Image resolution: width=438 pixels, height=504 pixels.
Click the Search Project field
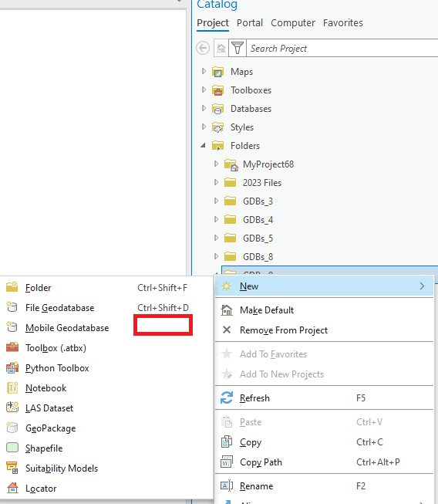click(x=342, y=48)
